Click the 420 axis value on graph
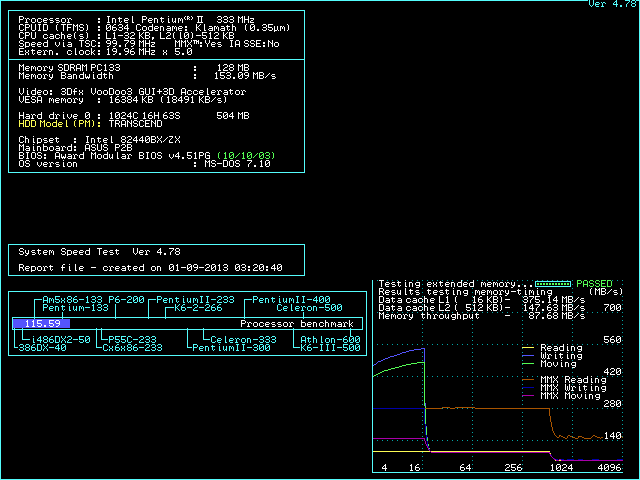The image size is (640, 480). coord(612,372)
